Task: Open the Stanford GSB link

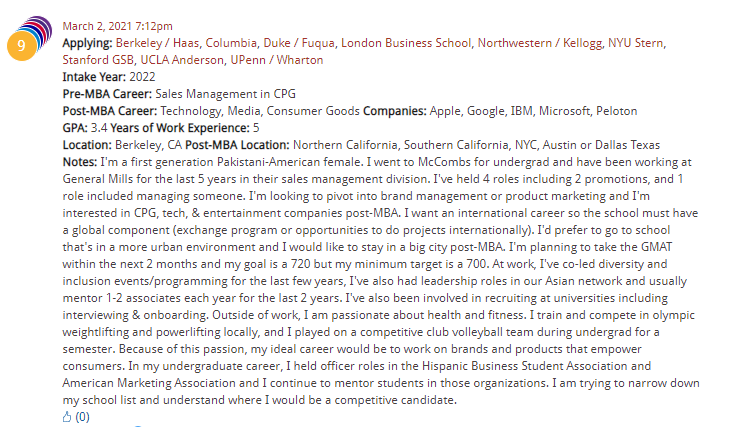Action: (x=98, y=60)
